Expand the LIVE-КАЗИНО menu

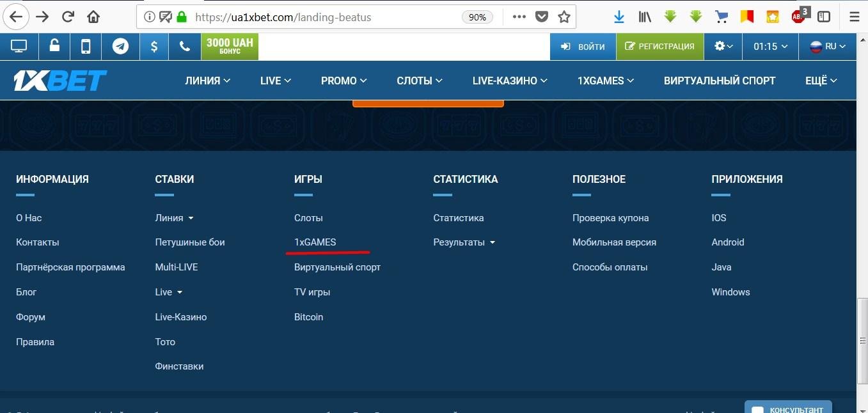pyautogui.click(x=510, y=81)
